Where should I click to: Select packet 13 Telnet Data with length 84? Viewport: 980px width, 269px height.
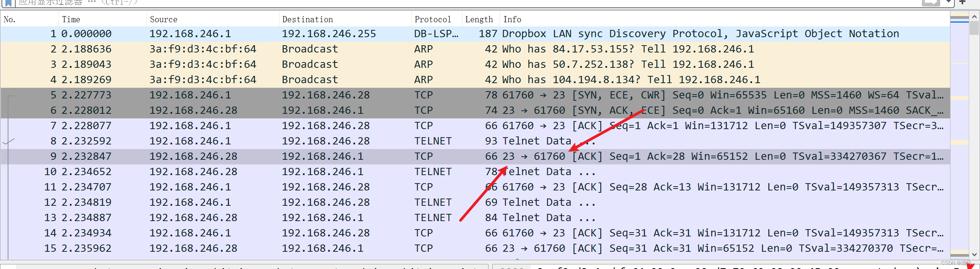click(475, 218)
